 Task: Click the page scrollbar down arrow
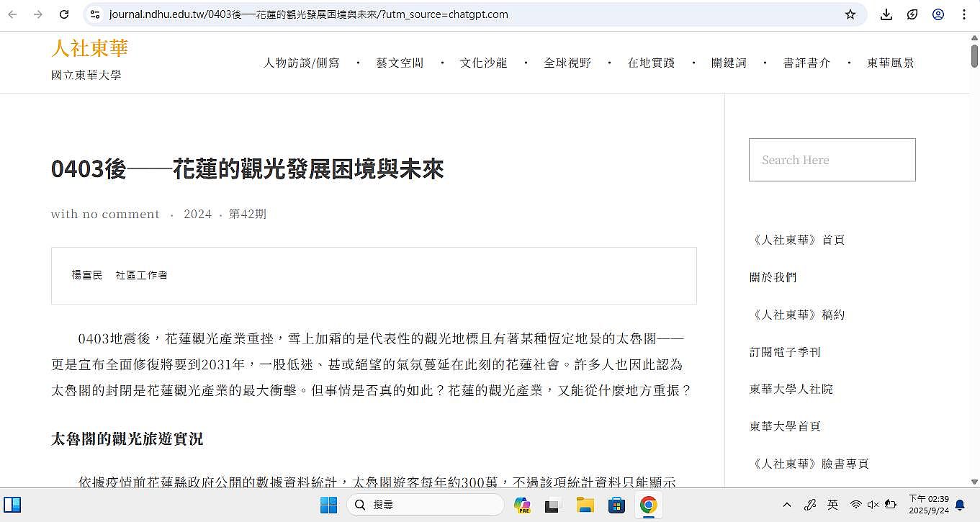tap(974, 482)
